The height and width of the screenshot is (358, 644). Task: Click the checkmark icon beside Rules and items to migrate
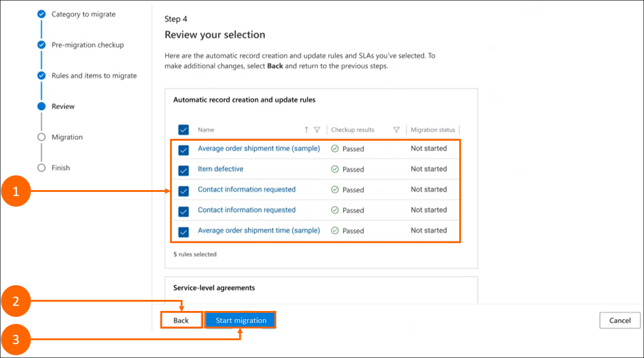coord(42,75)
